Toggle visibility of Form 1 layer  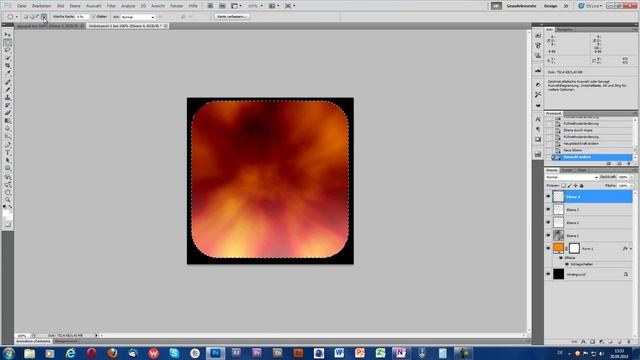point(548,248)
